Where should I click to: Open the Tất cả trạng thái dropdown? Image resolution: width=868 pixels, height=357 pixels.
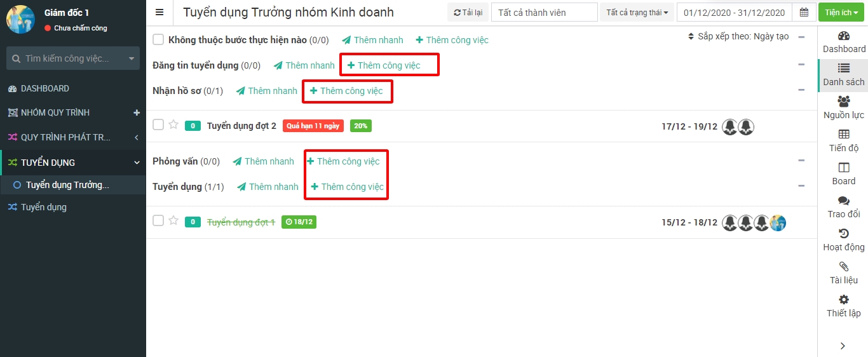coord(637,13)
